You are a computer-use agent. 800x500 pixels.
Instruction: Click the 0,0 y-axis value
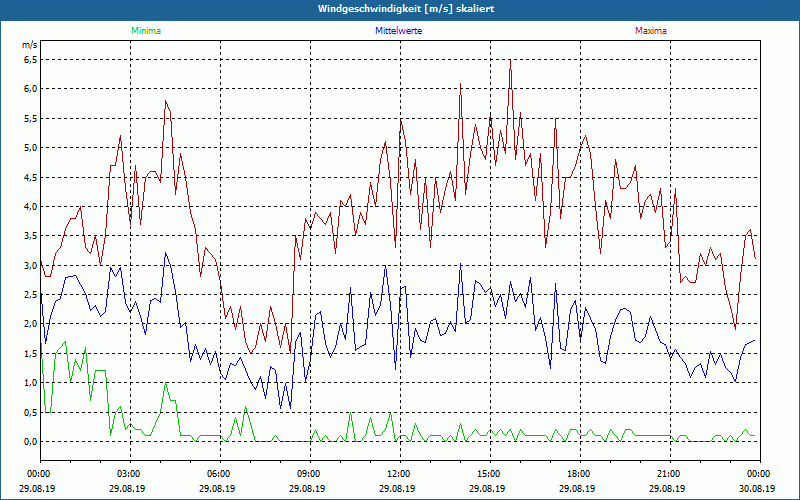click(31, 441)
